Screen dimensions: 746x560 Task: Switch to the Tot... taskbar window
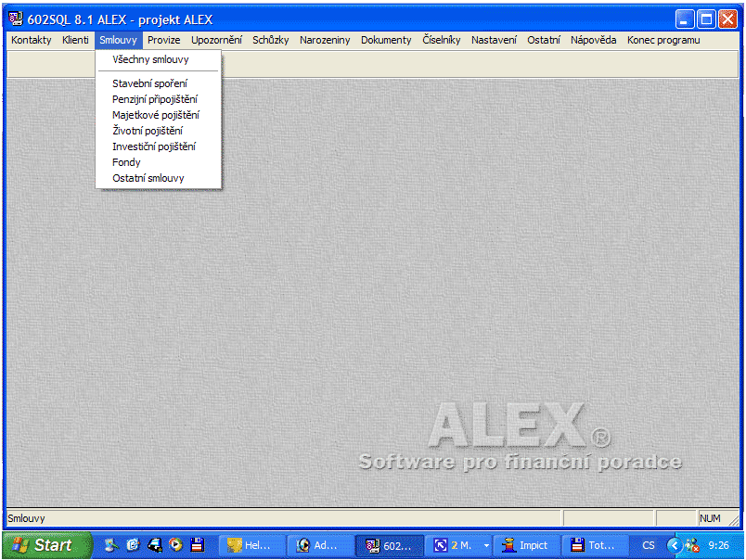tap(594, 545)
